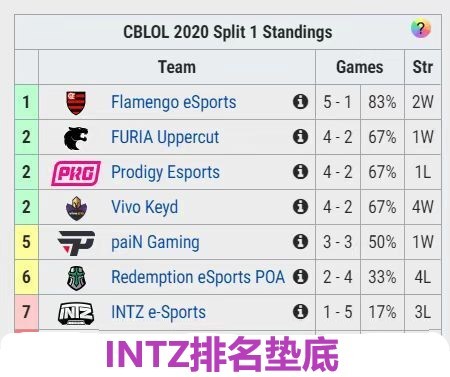
Task: Open info icon for paiN Gaming
Action: pos(300,242)
